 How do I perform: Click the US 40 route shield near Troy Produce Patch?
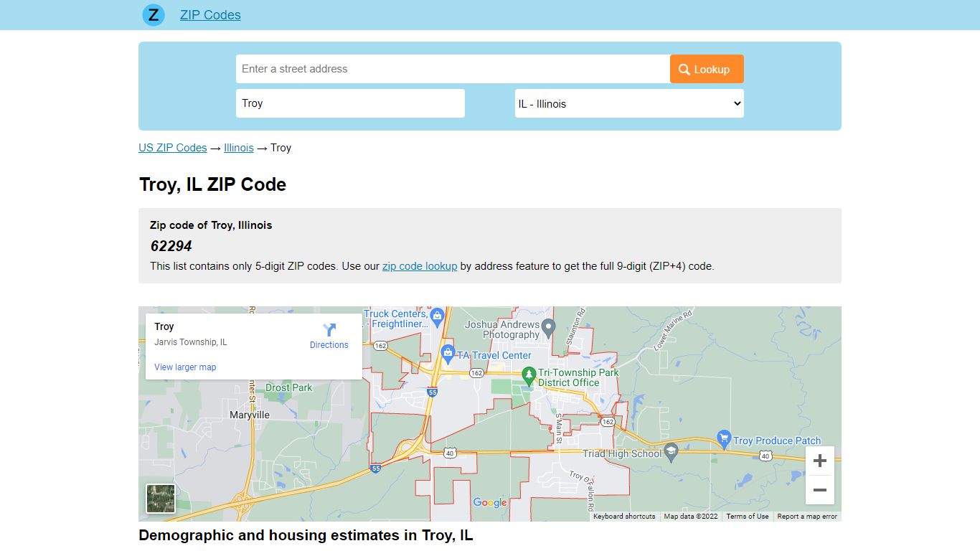tap(765, 456)
